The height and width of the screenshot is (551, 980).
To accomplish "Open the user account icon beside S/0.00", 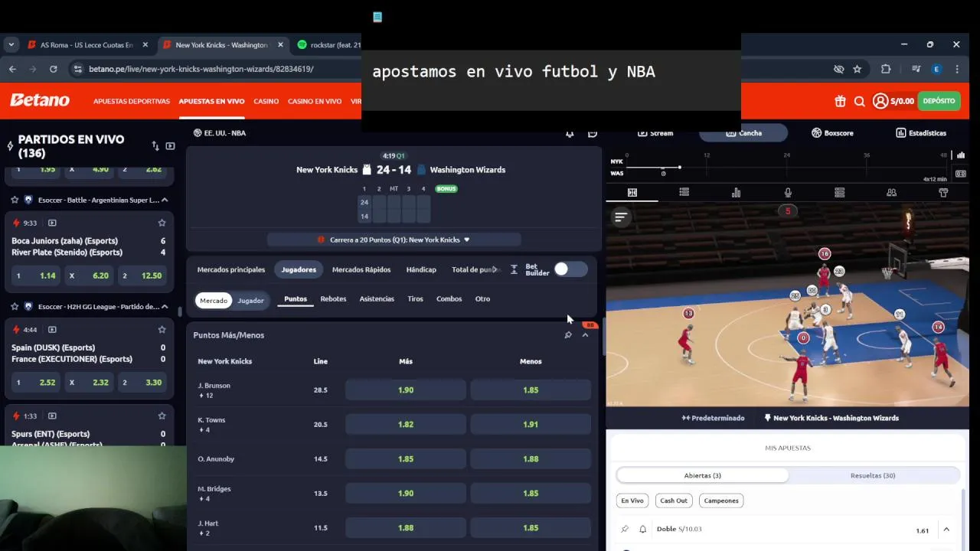I will (x=880, y=101).
